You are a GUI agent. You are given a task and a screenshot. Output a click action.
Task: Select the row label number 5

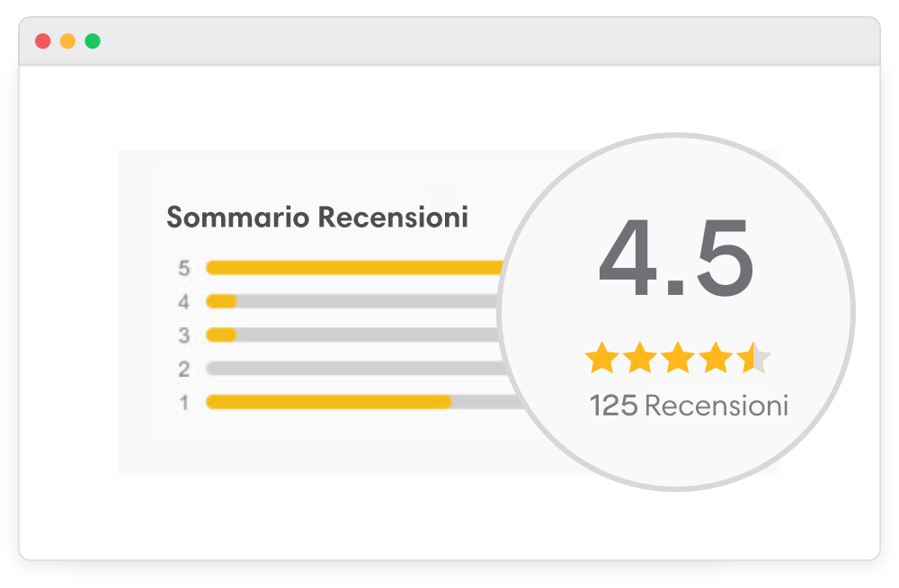click(184, 268)
